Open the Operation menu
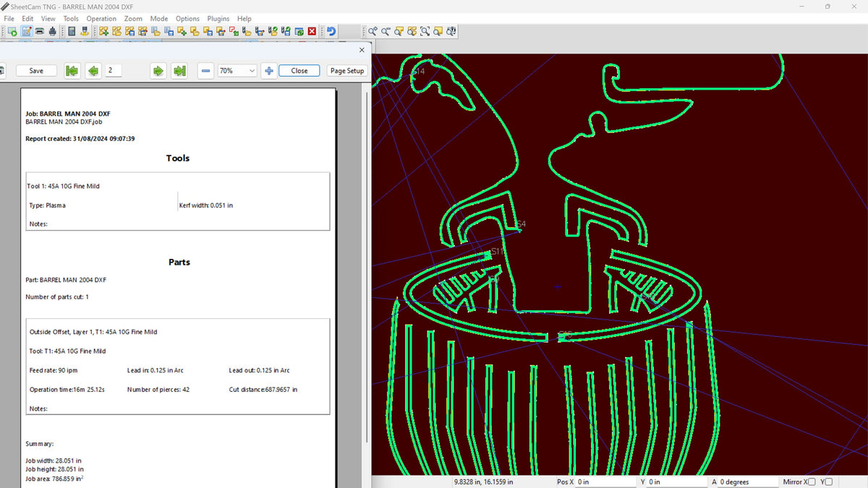 101,19
